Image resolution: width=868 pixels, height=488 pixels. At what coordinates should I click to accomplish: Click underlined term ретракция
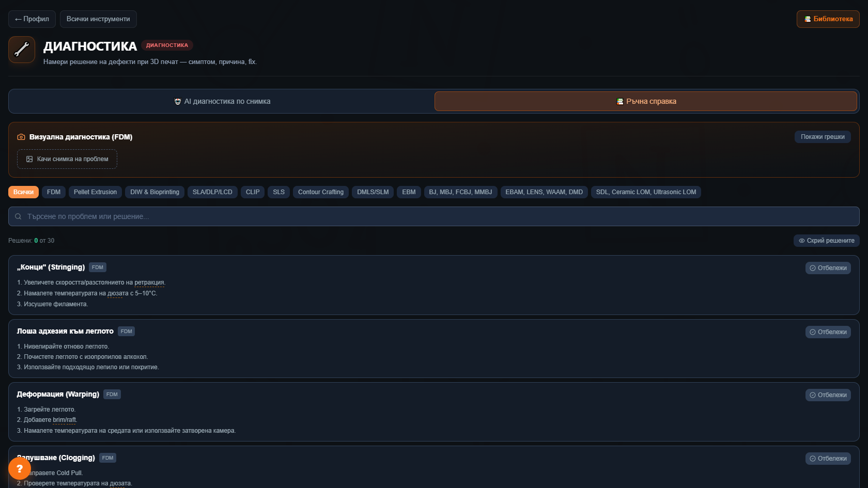(149, 282)
